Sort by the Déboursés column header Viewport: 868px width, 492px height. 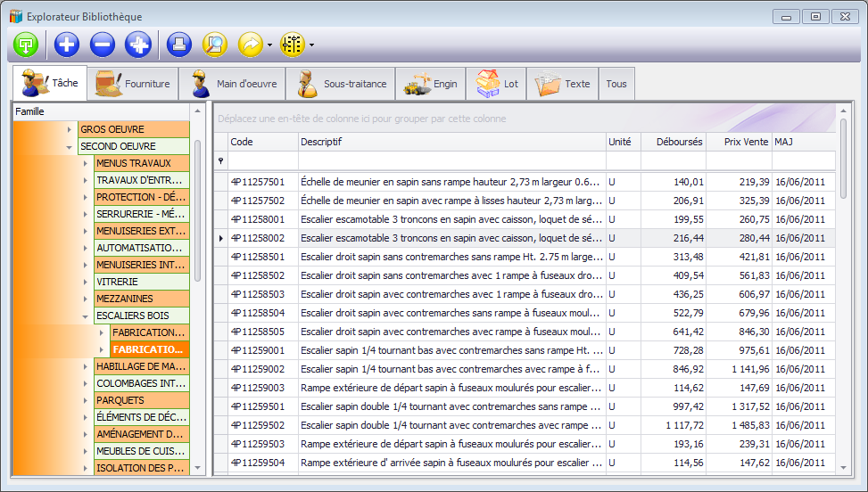[674, 142]
